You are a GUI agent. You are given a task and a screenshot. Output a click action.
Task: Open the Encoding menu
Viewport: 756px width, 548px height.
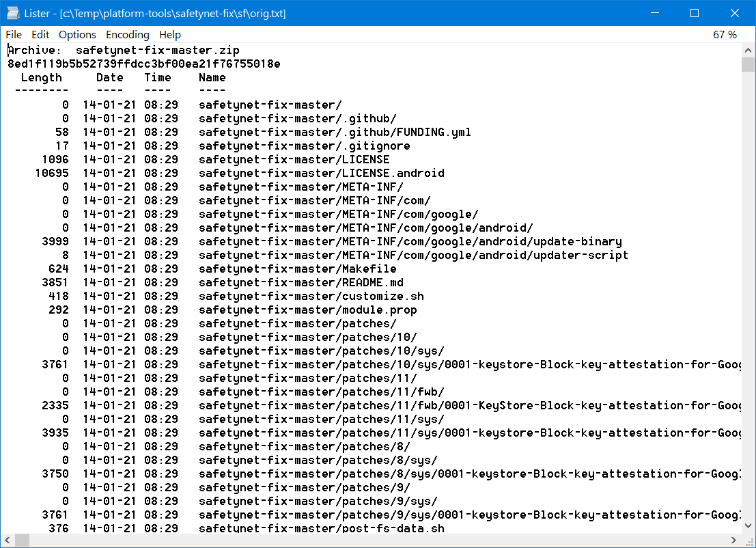click(128, 35)
